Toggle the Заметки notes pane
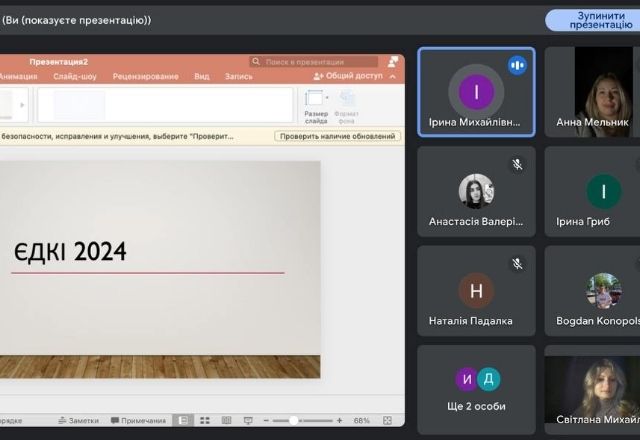640x440 pixels. point(78,421)
